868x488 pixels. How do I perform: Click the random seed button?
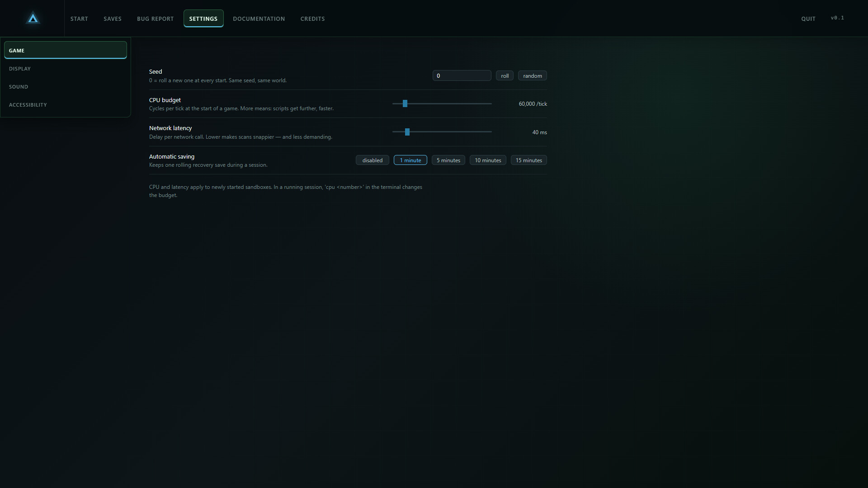[532, 75]
